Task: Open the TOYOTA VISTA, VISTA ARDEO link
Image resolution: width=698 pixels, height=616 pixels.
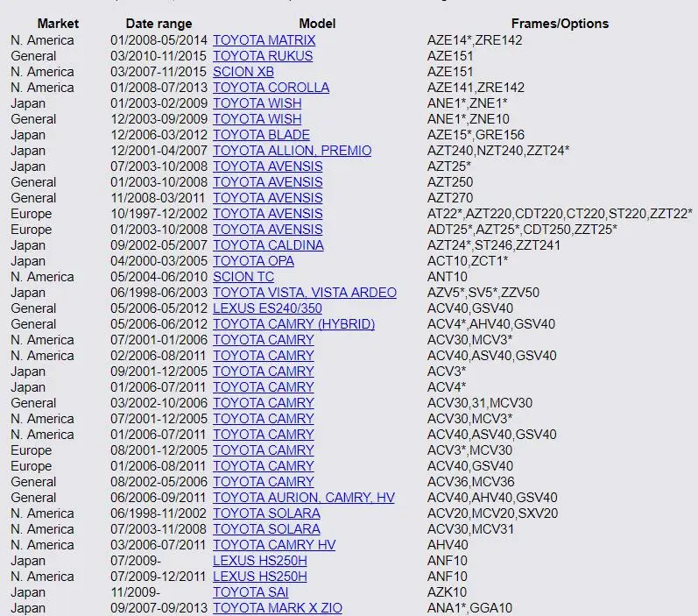Action: tap(305, 293)
